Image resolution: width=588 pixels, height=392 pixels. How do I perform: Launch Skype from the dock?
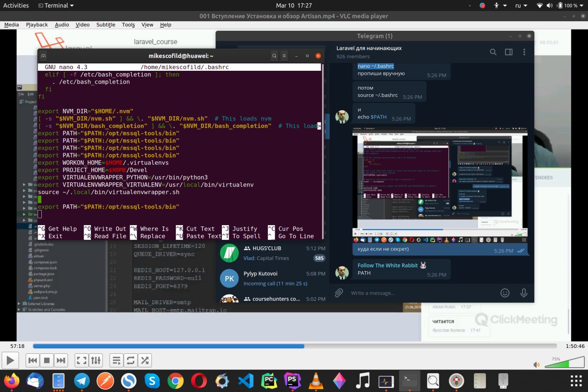point(152,381)
